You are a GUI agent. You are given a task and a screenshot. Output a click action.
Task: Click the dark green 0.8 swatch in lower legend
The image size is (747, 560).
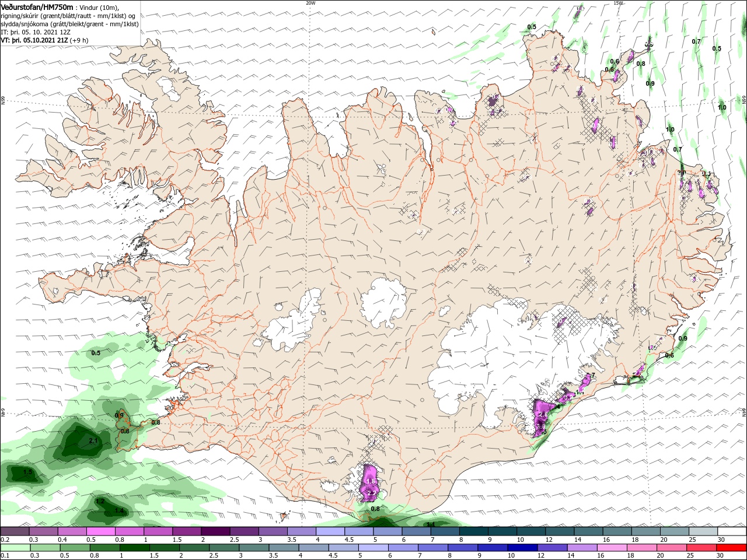104,548
